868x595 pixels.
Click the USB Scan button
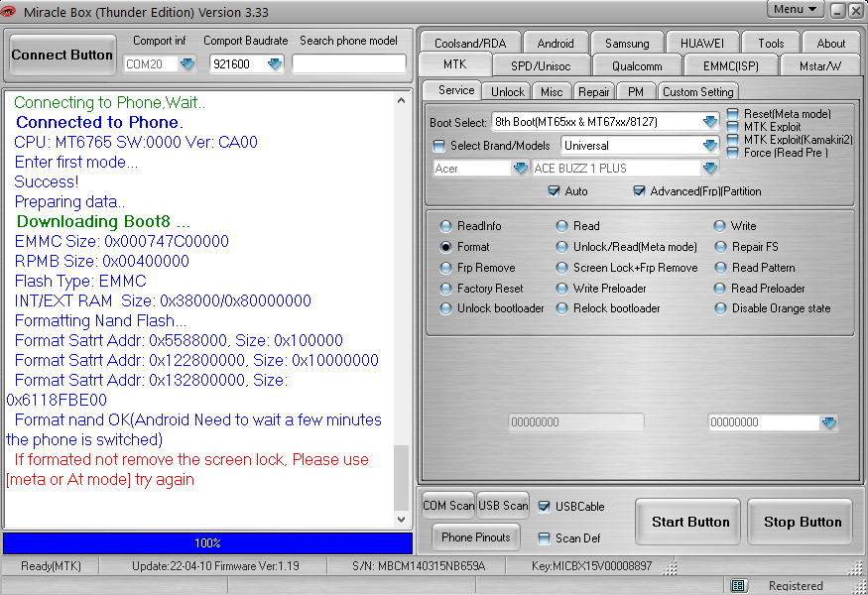[x=503, y=506]
